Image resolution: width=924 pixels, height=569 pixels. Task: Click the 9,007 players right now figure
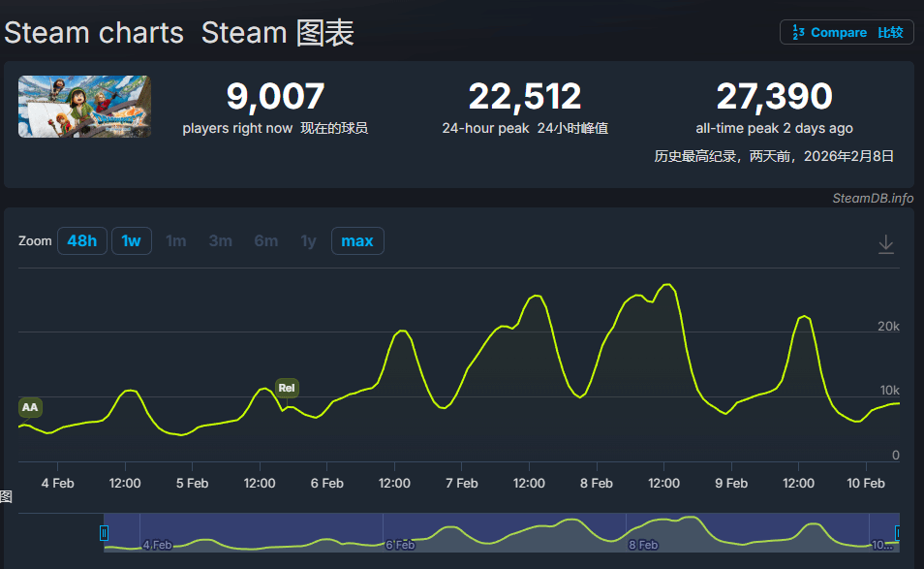(275, 97)
